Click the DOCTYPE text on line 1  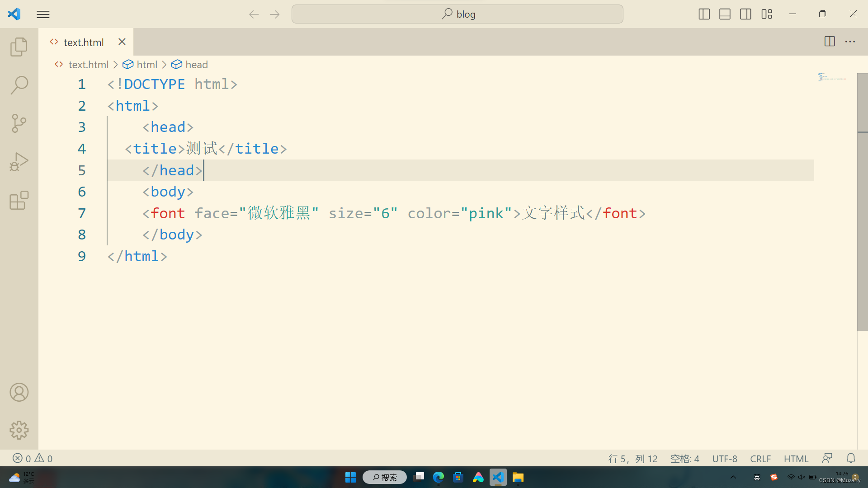pos(154,84)
